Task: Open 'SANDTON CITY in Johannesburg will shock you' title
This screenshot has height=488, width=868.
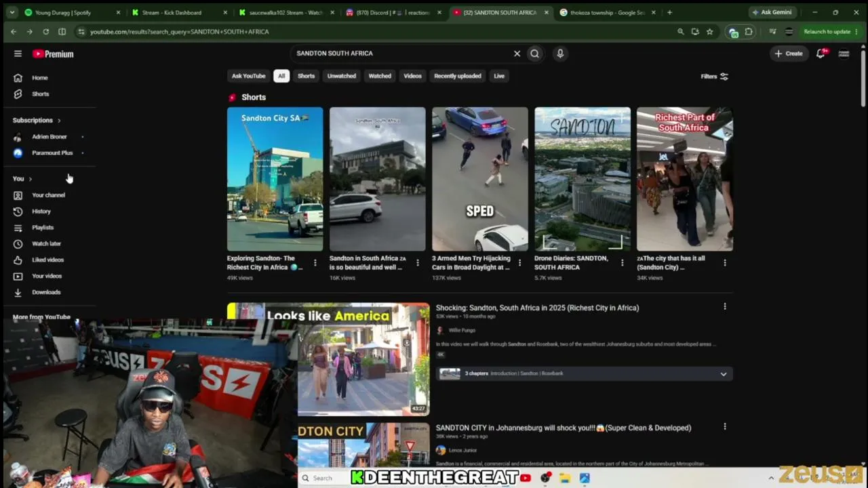Action: (564, 428)
